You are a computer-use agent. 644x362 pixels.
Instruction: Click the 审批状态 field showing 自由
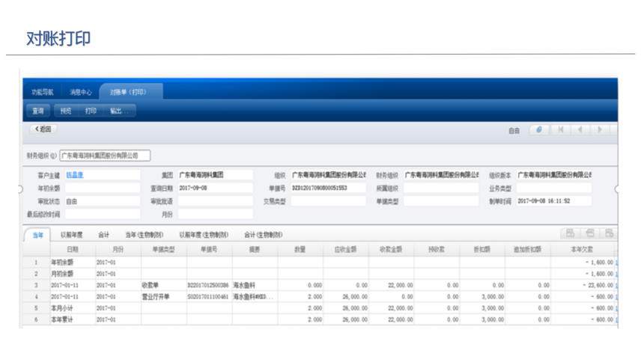pos(103,201)
